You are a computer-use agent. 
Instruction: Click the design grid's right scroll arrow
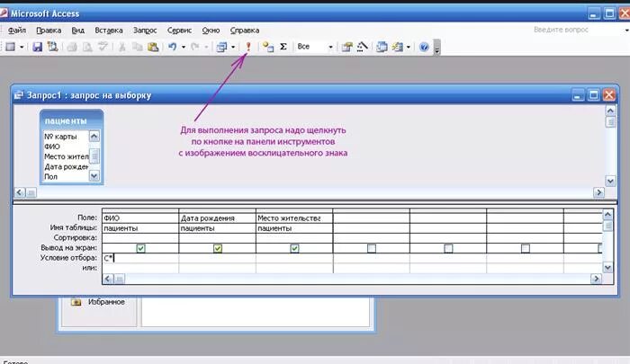pos(596,279)
